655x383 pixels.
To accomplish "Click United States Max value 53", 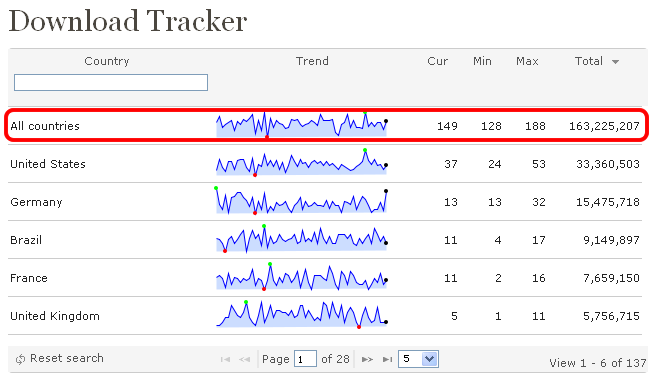I will [539, 164].
